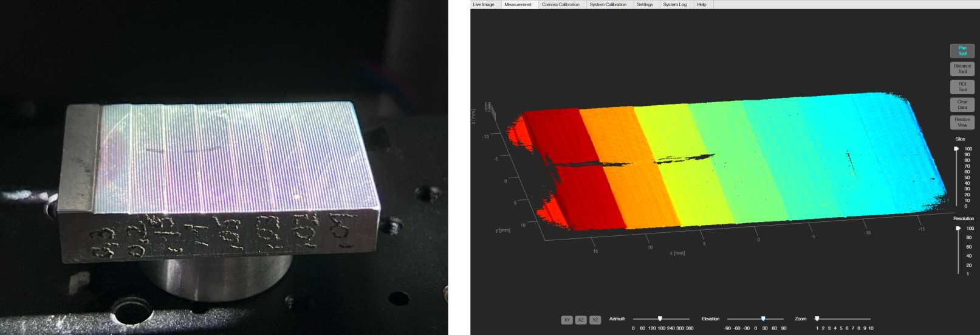
Task: Switch to XY plane view
Action: coord(567,320)
